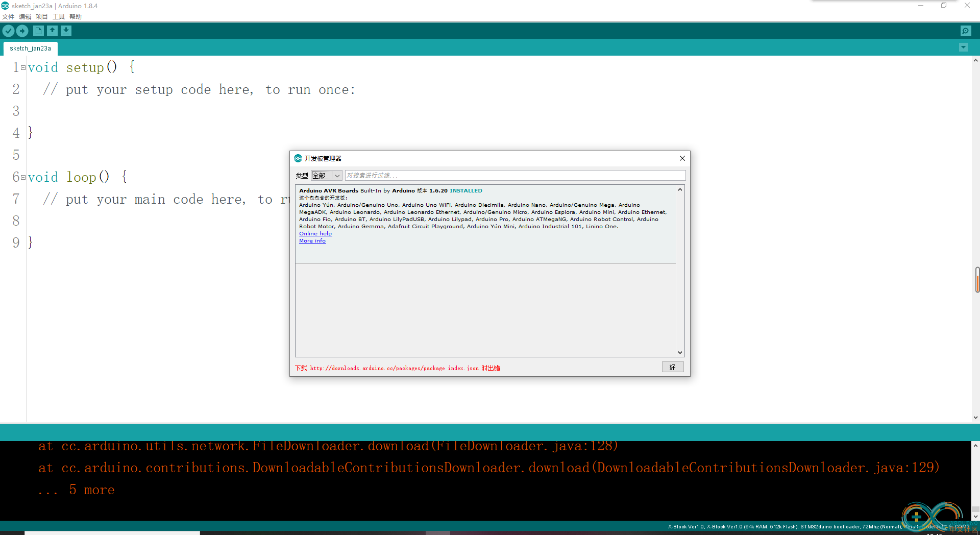The height and width of the screenshot is (535, 980).
Task: Open the 文件 menu
Action: (8, 16)
